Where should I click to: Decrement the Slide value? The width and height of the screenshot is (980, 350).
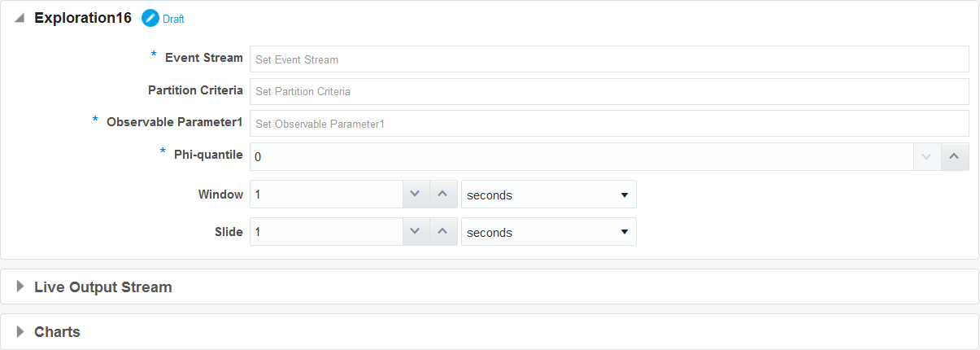pyautogui.click(x=415, y=232)
